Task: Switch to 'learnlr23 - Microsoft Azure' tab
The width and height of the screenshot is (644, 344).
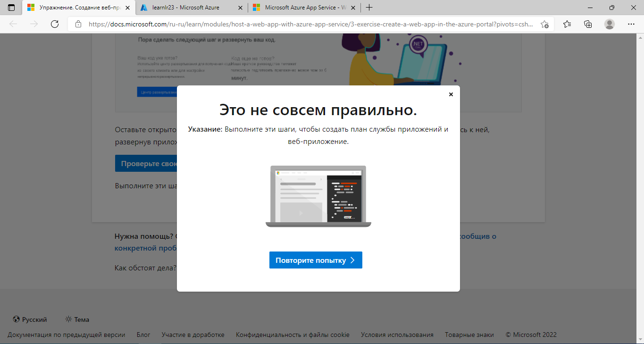Action: 191,8
